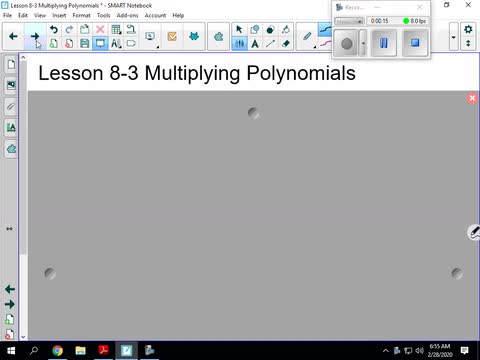The height and width of the screenshot is (360, 480).
Task: Choose the Eraser tool
Action: tap(286, 43)
